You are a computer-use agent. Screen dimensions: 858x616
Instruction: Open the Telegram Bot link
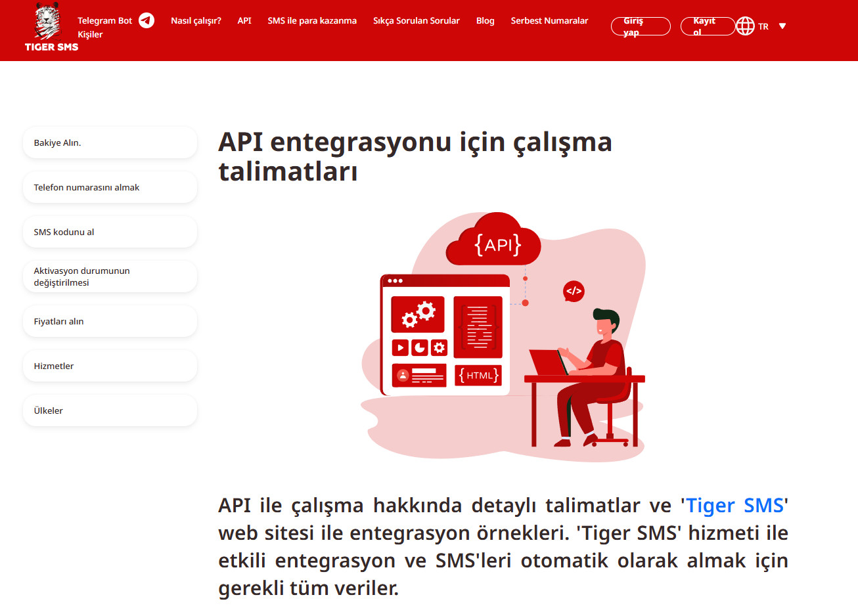point(105,20)
